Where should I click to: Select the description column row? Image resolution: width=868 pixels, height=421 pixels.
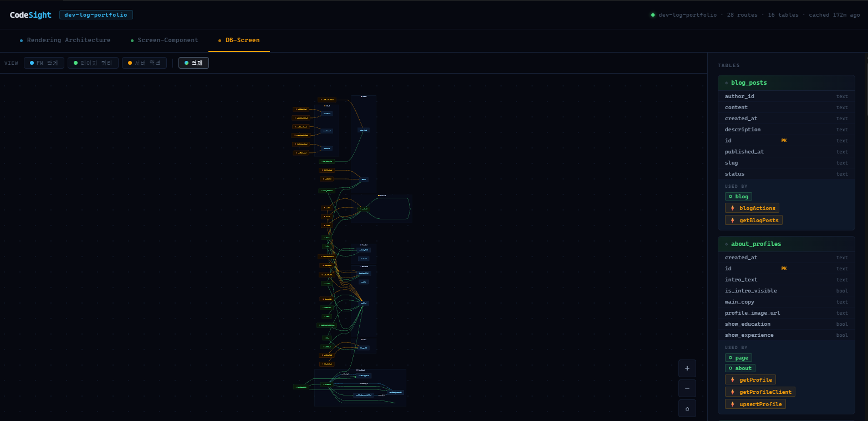click(787, 130)
